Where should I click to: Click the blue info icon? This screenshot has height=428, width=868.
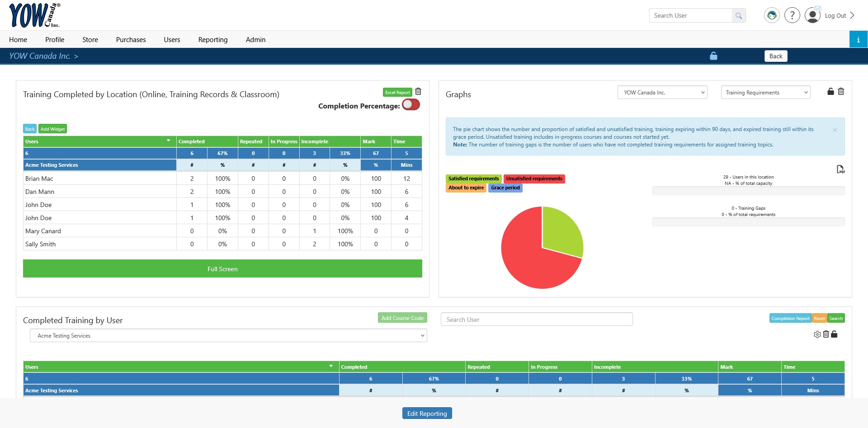pos(858,39)
